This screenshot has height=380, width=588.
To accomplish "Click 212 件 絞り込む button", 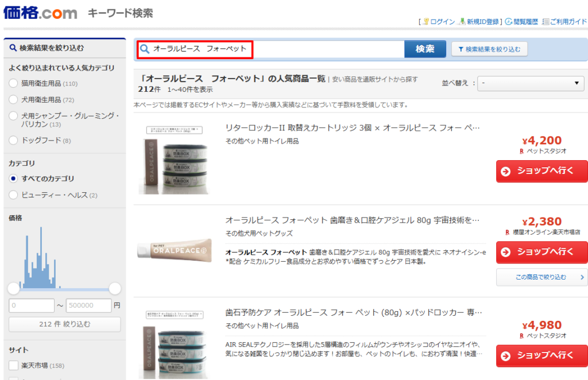I will click(65, 324).
